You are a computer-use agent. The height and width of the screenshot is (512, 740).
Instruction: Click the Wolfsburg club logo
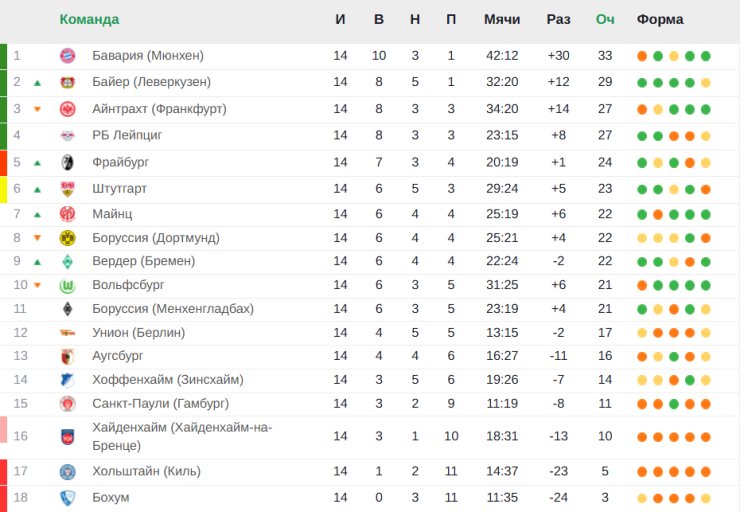pos(68,285)
